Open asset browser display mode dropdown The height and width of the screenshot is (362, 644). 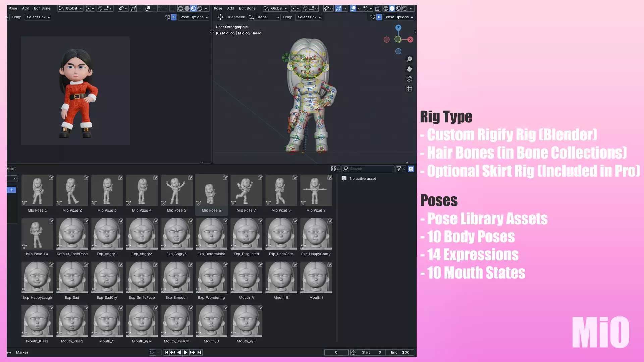335,169
